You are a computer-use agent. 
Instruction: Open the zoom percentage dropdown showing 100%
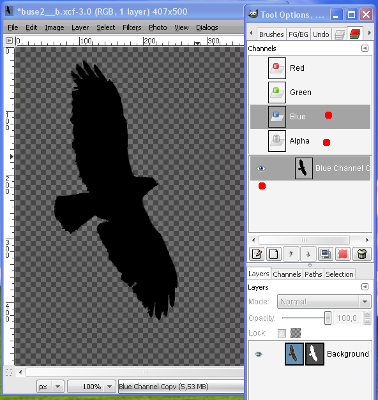click(x=92, y=387)
